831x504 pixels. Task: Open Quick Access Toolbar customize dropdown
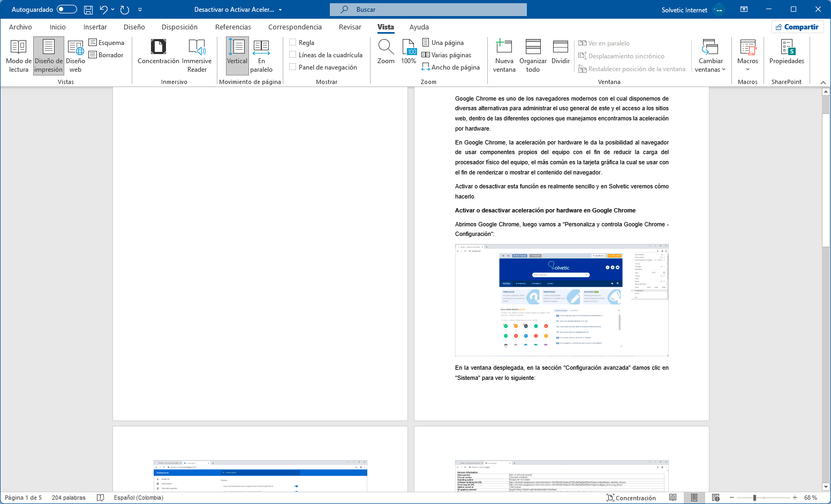pyautogui.click(x=140, y=10)
